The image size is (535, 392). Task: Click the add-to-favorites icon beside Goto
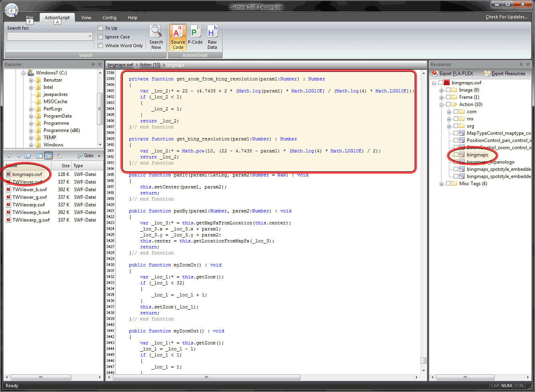(60, 156)
